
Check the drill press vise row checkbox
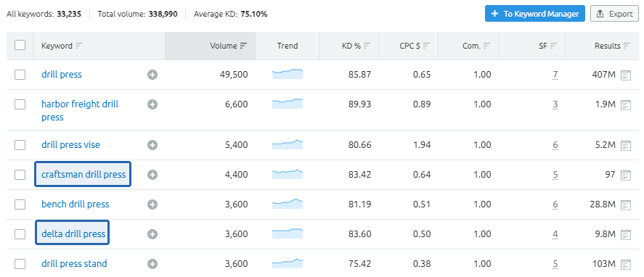(20, 145)
